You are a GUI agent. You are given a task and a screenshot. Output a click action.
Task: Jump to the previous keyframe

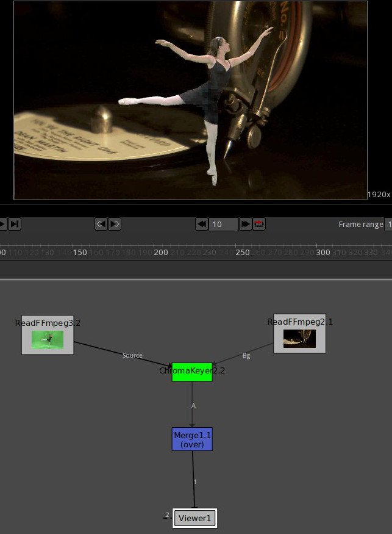coord(101,224)
